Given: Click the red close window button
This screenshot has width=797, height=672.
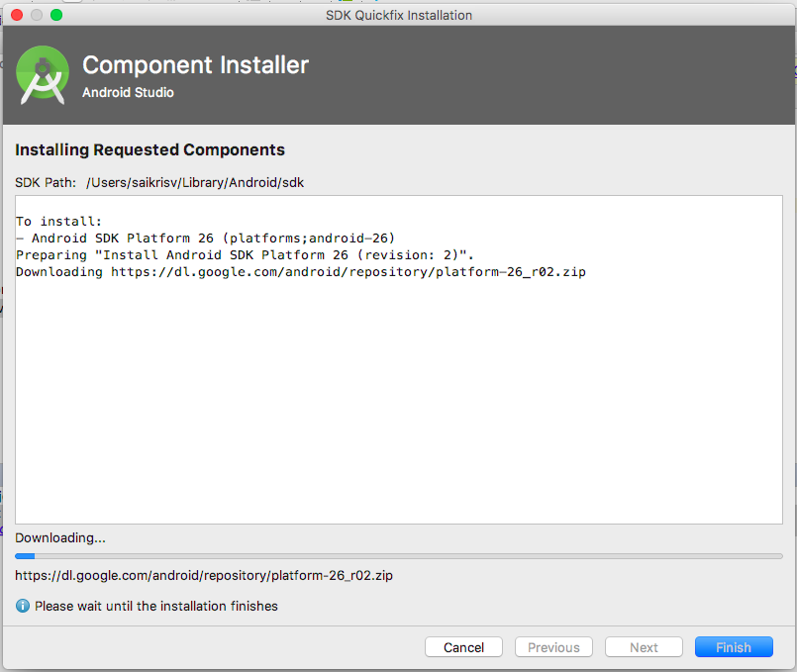Looking at the screenshot, I should point(17,15).
